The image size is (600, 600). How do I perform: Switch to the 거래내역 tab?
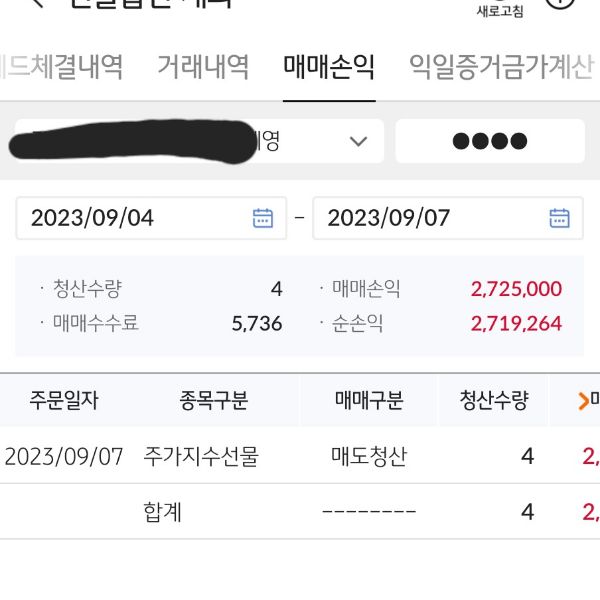[x=203, y=67]
